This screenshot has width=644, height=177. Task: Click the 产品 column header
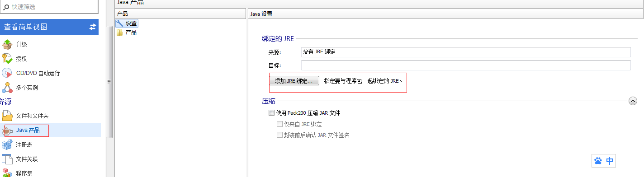181,14
